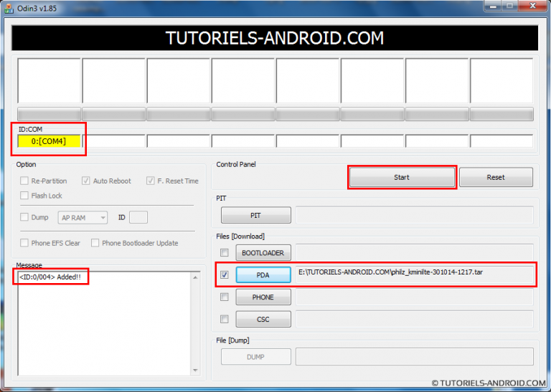The height and width of the screenshot is (392, 551).
Task: Minimize the Odin3 window
Action: coord(492,5)
